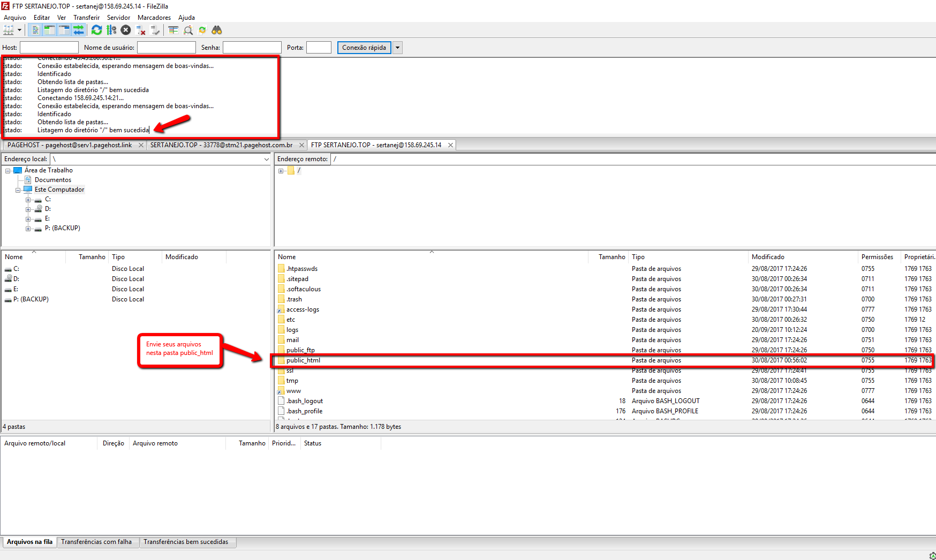Image resolution: width=936 pixels, height=560 pixels.
Task: Click the Host input field
Action: click(x=49, y=48)
